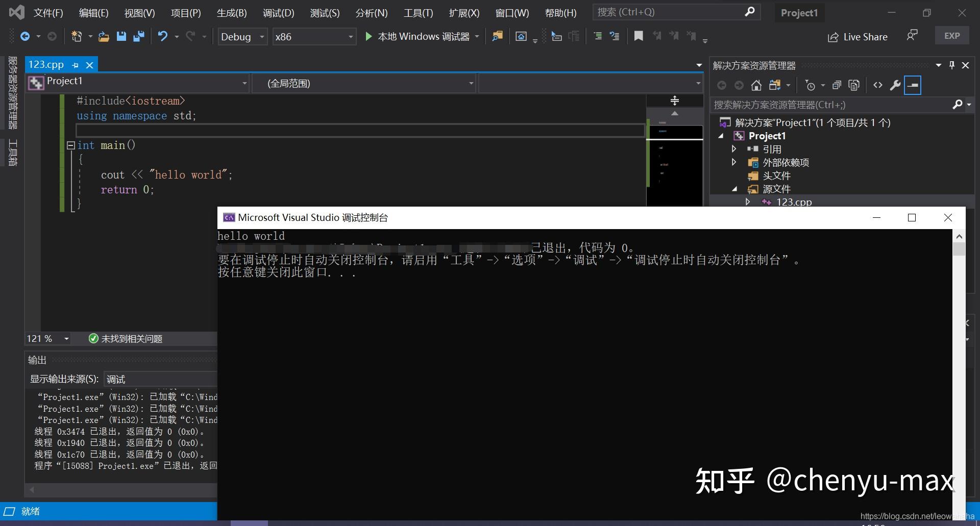The height and width of the screenshot is (526, 980).
Task: Toggle a bookmark with the bookmark icon
Action: click(x=638, y=36)
